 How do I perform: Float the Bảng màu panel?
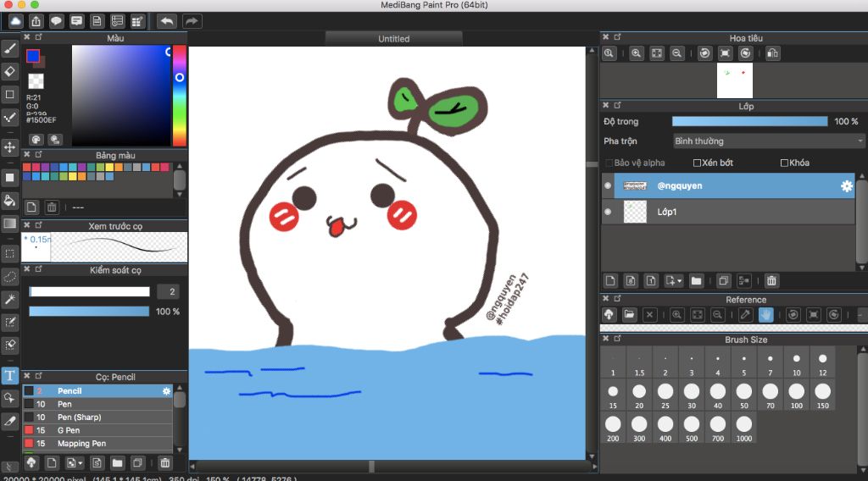click(39, 154)
